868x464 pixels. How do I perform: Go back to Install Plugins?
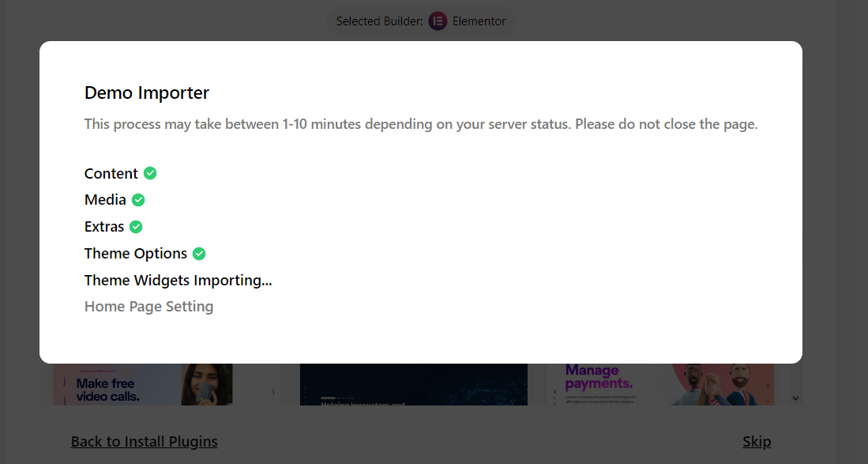[144, 441]
